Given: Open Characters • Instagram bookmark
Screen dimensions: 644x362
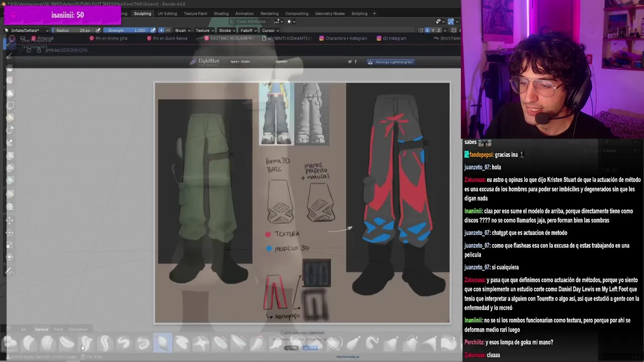Looking at the screenshot, I should 343,38.
